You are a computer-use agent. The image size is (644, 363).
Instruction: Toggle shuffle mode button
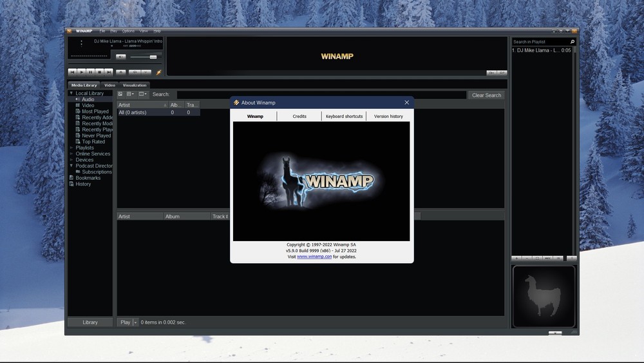pyautogui.click(x=135, y=72)
